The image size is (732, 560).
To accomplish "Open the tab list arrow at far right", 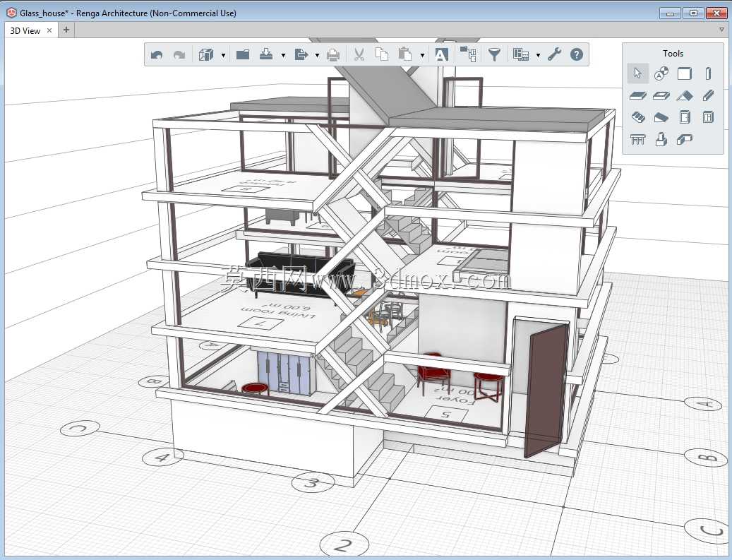I will click(x=721, y=30).
